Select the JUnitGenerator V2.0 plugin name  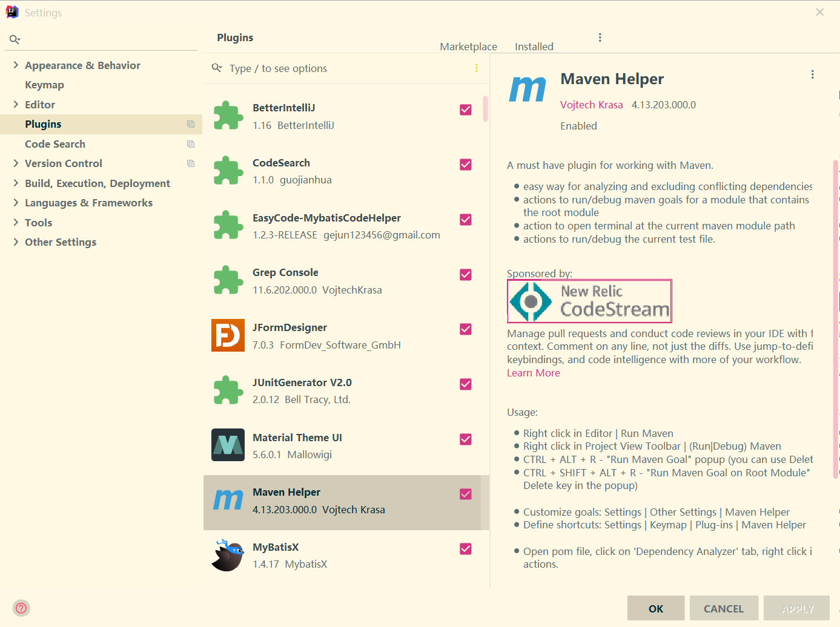(x=302, y=382)
